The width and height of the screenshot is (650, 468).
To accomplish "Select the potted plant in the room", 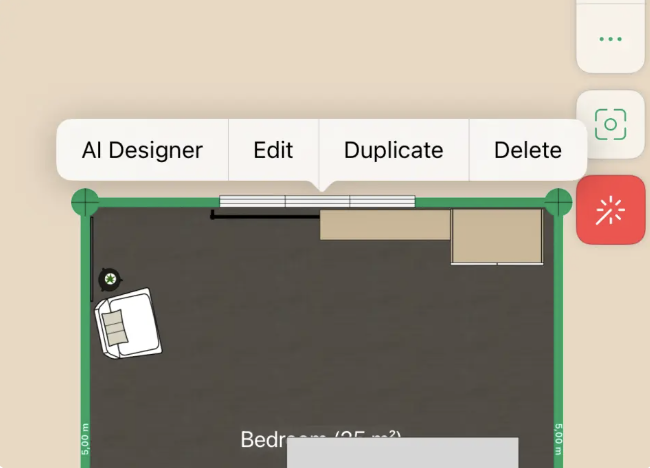I will (110, 279).
